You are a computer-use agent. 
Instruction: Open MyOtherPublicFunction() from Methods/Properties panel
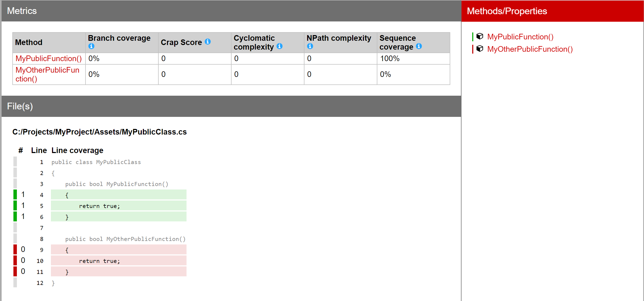pyautogui.click(x=530, y=49)
